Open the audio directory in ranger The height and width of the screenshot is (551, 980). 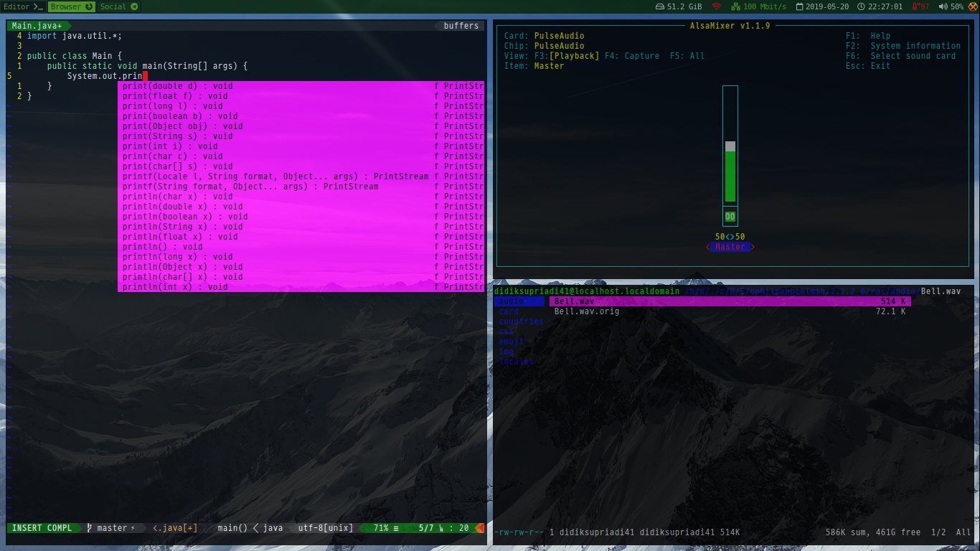point(519,301)
